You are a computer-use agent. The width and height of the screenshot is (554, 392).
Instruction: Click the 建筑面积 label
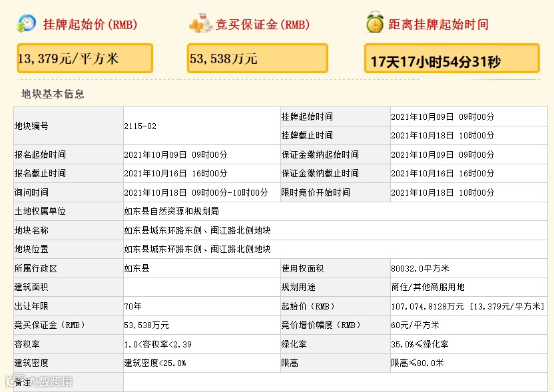(x=31, y=287)
